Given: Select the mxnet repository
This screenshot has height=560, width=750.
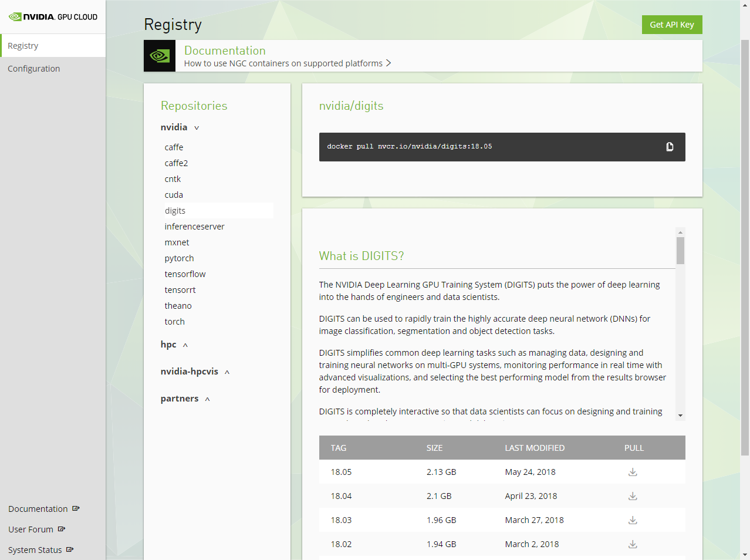Looking at the screenshot, I should [177, 242].
